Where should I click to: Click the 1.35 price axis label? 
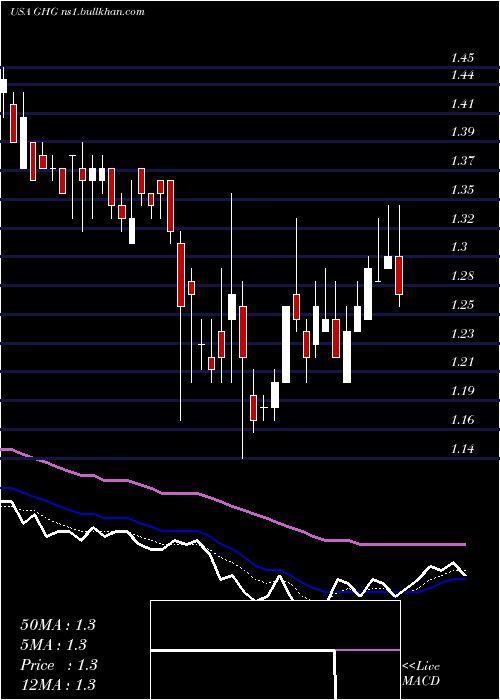462,190
